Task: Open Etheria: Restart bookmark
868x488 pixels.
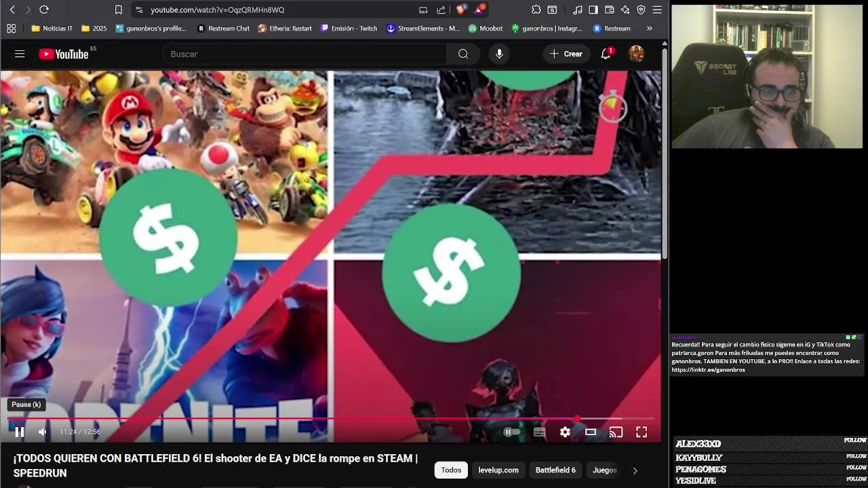Action: click(x=285, y=28)
